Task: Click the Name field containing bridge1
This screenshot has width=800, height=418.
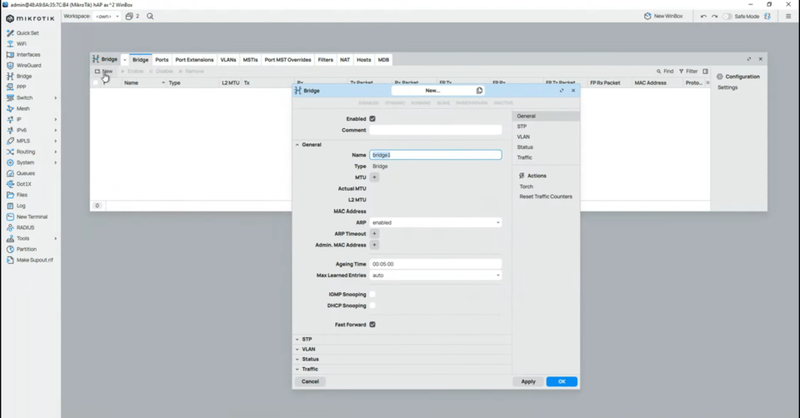Action: pyautogui.click(x=435, y=155)
